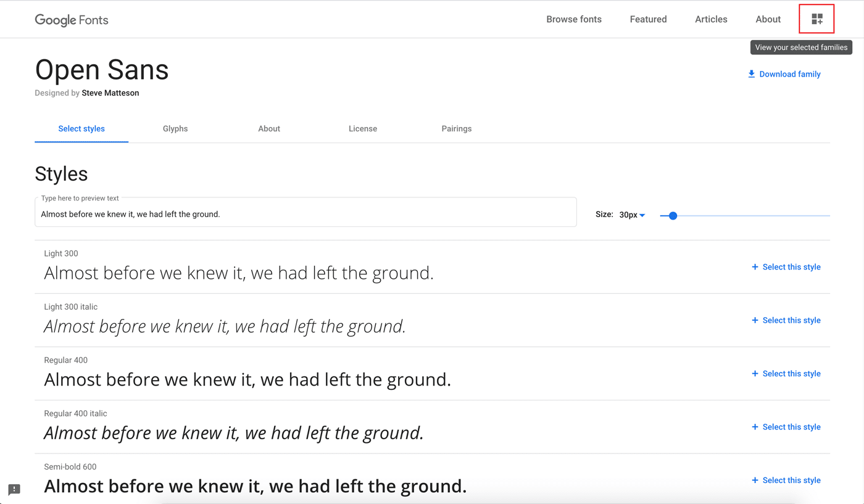
Task: Click the Light 300 italic preview sentence
Action: (225, 326)
